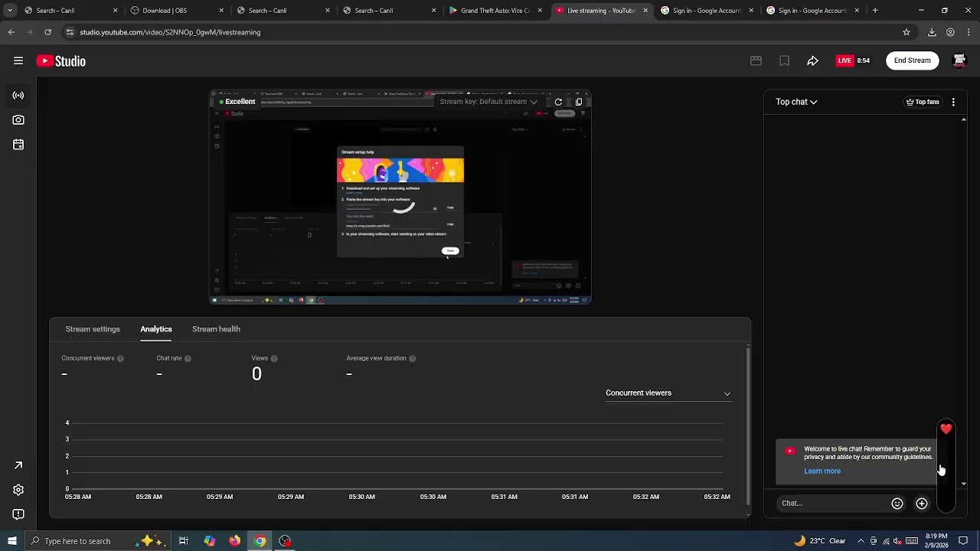Open the Chrome profile icon in toolbar

950,32
